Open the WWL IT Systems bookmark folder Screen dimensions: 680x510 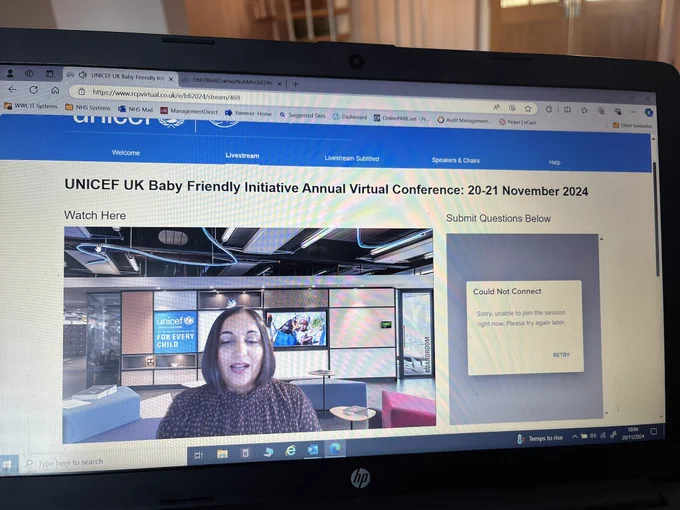pyautogui.click(x=30, y=105)
